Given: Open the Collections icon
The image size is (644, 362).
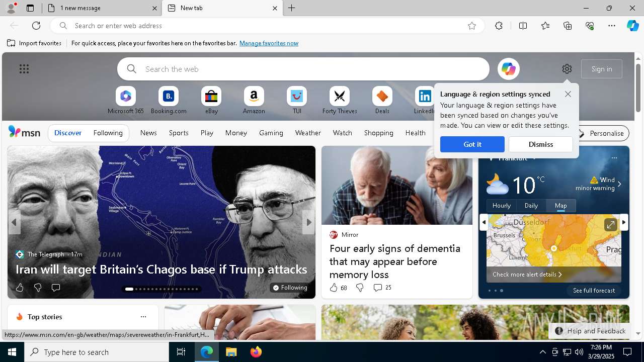Looking at the screenshot, I should (x=568, y=26).
